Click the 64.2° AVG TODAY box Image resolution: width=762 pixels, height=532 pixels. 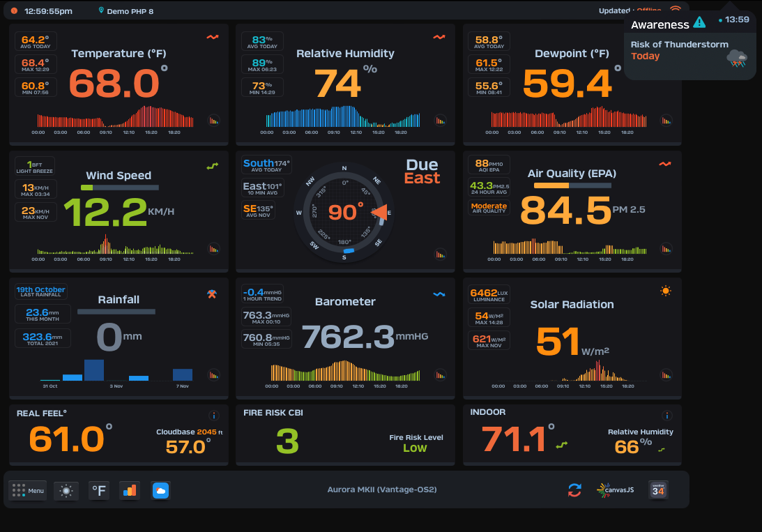tap(36, 41)
